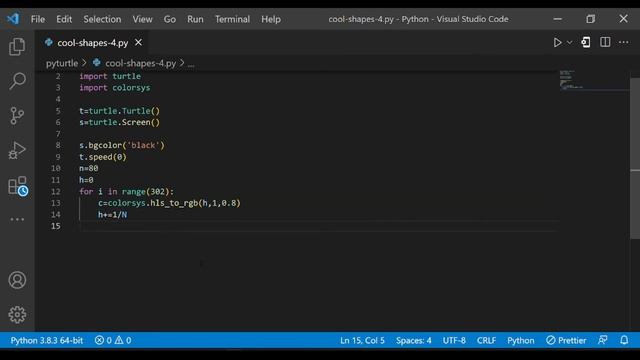The width and height of the screenshot is (640, 360).
Task: Click the feedback icon in status bar
Action: (602, 340)
